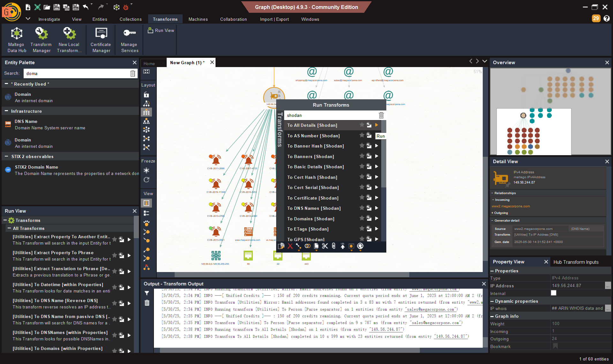
Task: Click the filter funnel icon in Output panel
Action: [x=147, y=293]
